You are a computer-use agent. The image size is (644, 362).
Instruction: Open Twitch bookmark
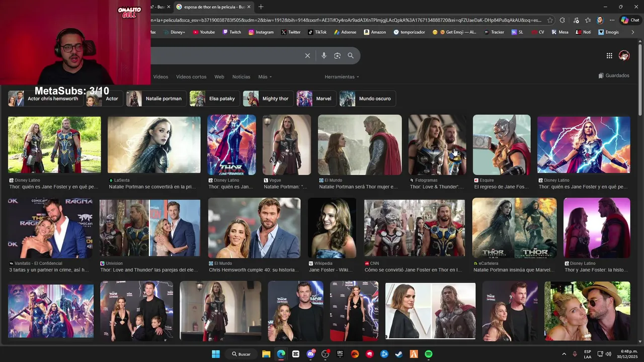[x=231, y=32]
